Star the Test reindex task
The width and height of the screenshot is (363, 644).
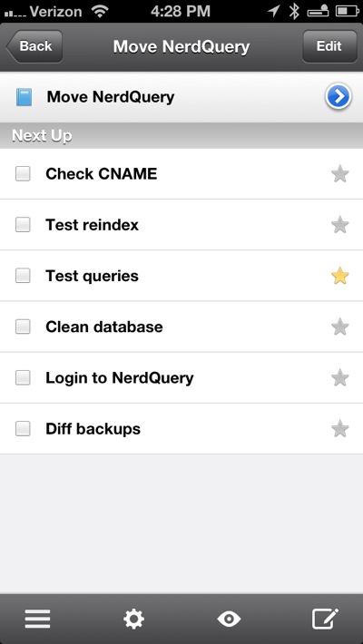pos(340,225)
